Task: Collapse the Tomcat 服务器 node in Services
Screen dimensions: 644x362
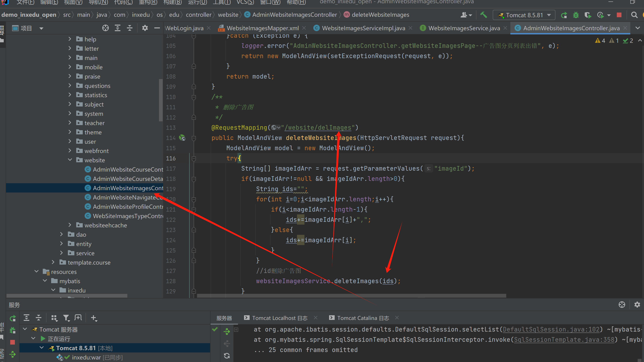Action: [25, 329]
